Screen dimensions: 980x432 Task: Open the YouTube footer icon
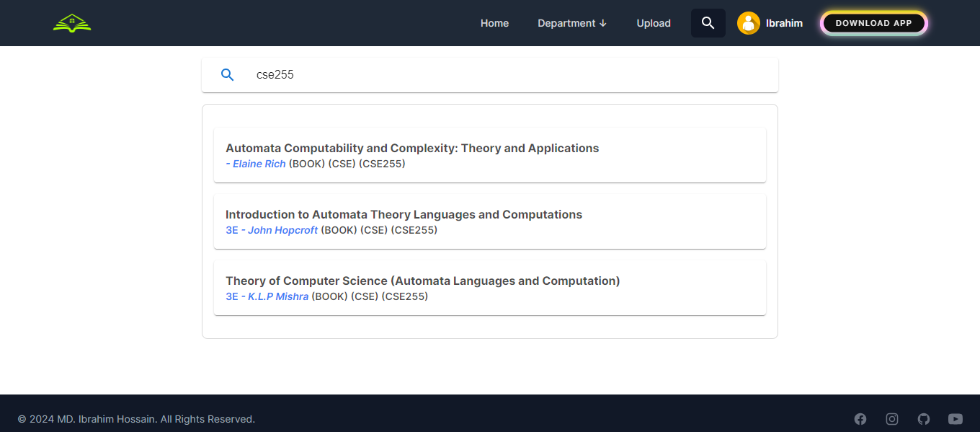click(955, 419)
